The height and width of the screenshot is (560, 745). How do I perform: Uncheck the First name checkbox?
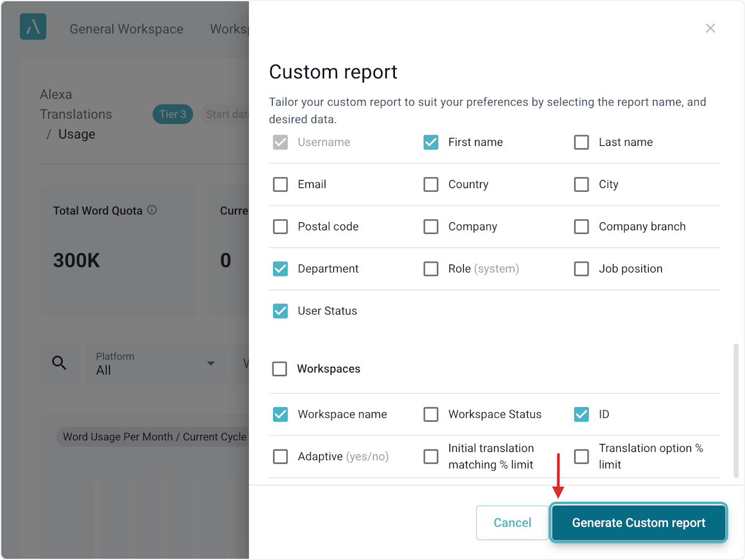click(x=431, y=142)
